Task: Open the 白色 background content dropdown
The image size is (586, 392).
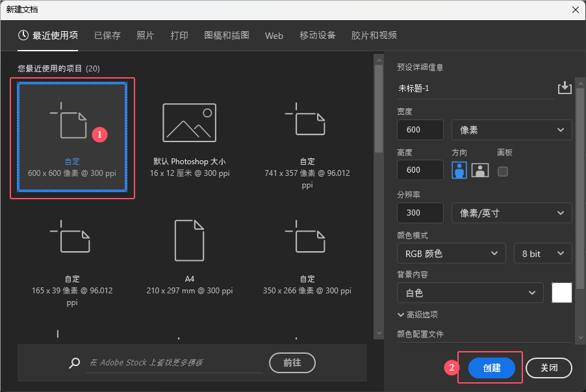Action: pos(470,293)
